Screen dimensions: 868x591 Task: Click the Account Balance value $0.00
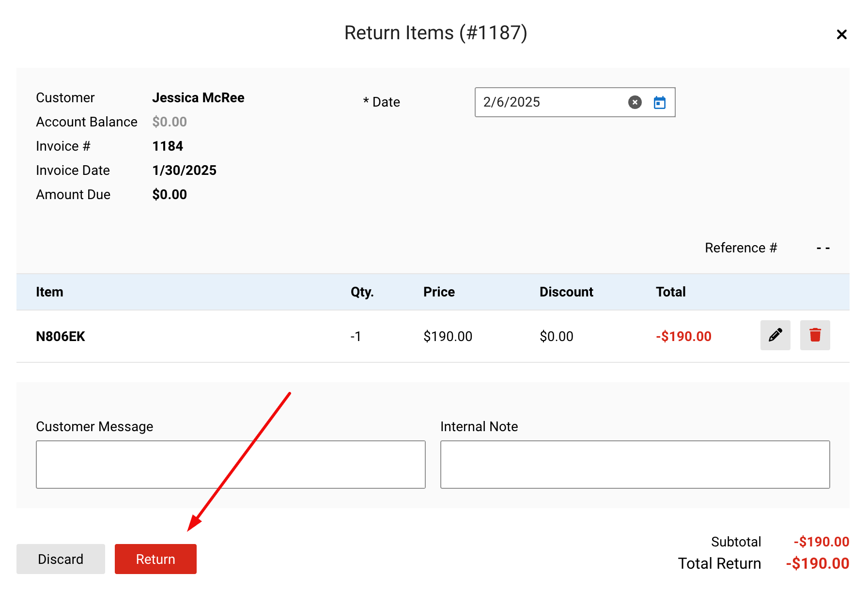pyautogui.click(x=170, y=122)
